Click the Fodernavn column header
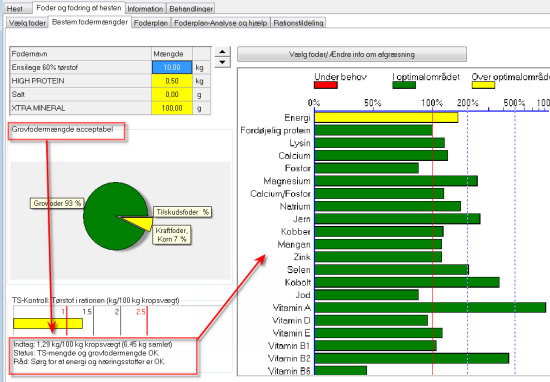Viewport: 550px width, 382px height. (x=81, y=54)
